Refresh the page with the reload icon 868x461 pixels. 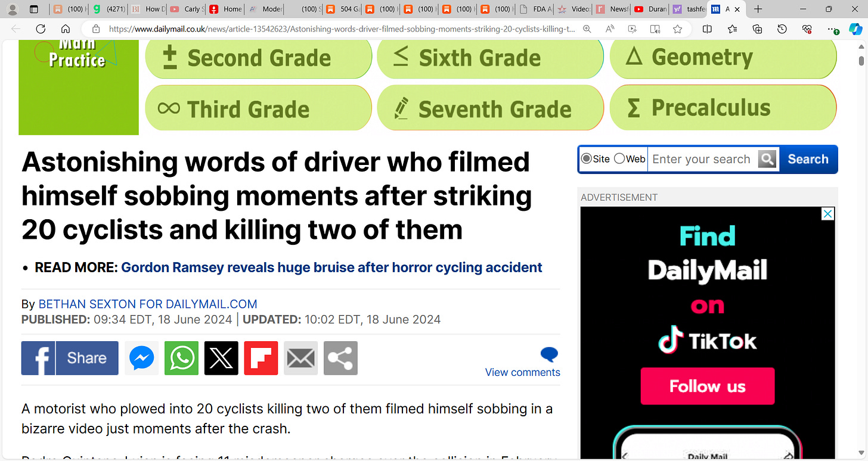point(41,29)
